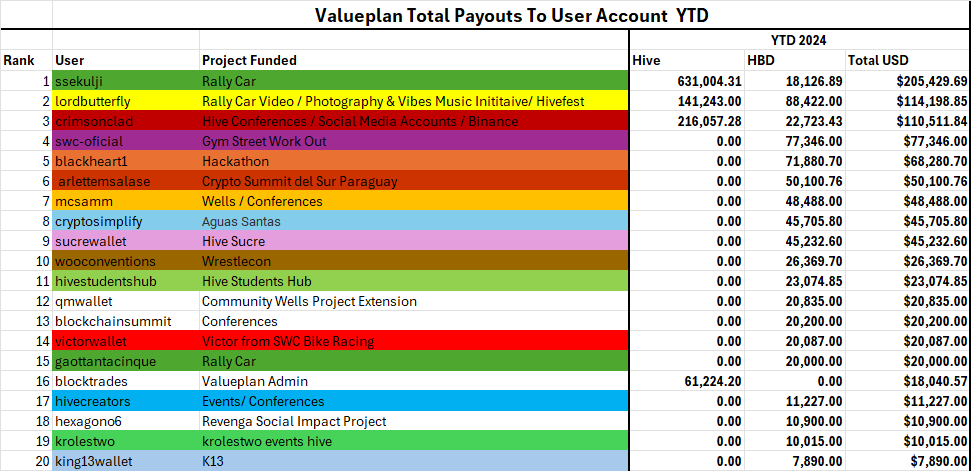Select the HBD value '23,074.85'
This screenshot has height=471, width=971.
click(796, 282)
